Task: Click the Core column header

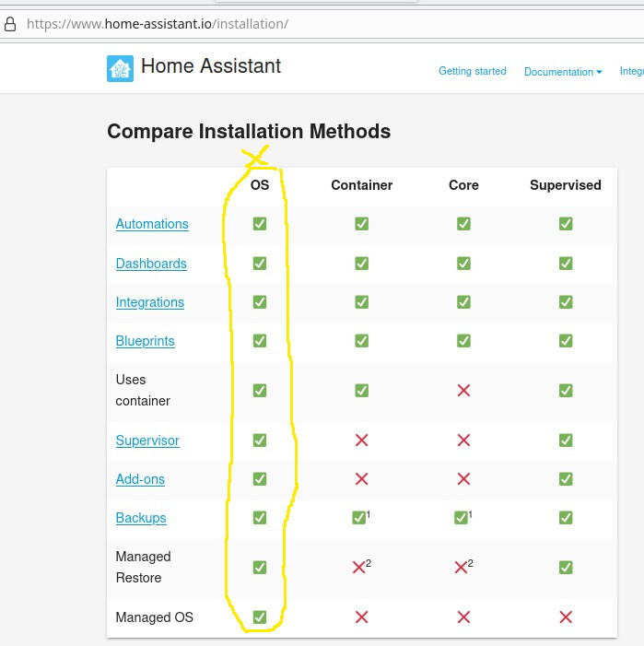Action: tap(463, 185)
